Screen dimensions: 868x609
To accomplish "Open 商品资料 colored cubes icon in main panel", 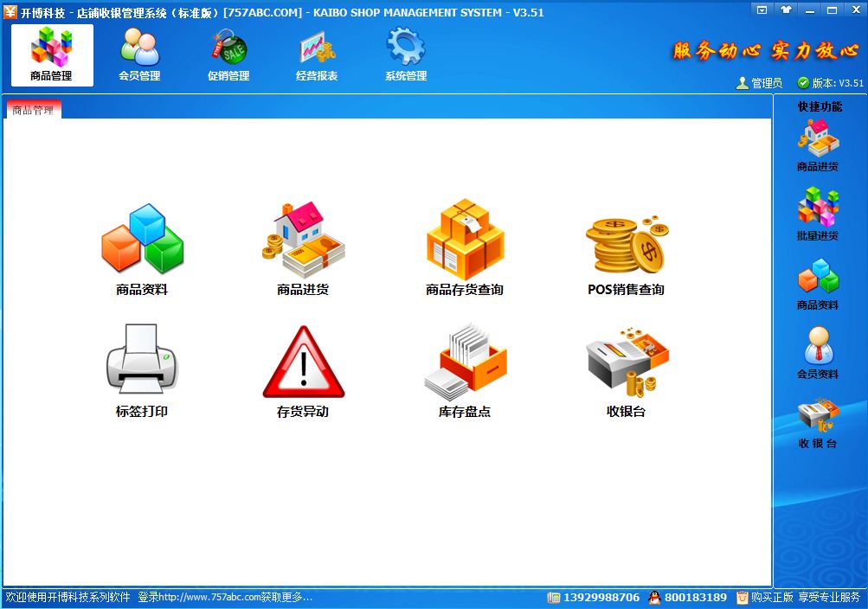I will click(x=142, y=249).
